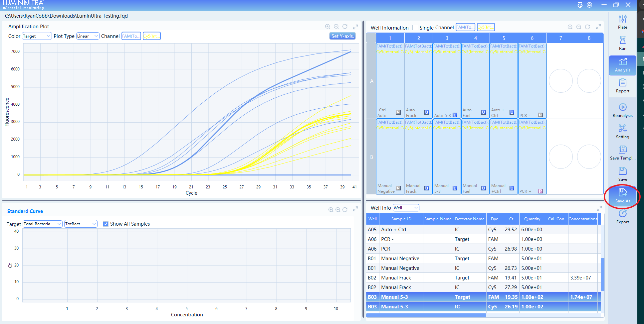This screenshot has width=644, height=324.
Task: Open the Analysis section in sidebar
Action: [x=622, y=65]
